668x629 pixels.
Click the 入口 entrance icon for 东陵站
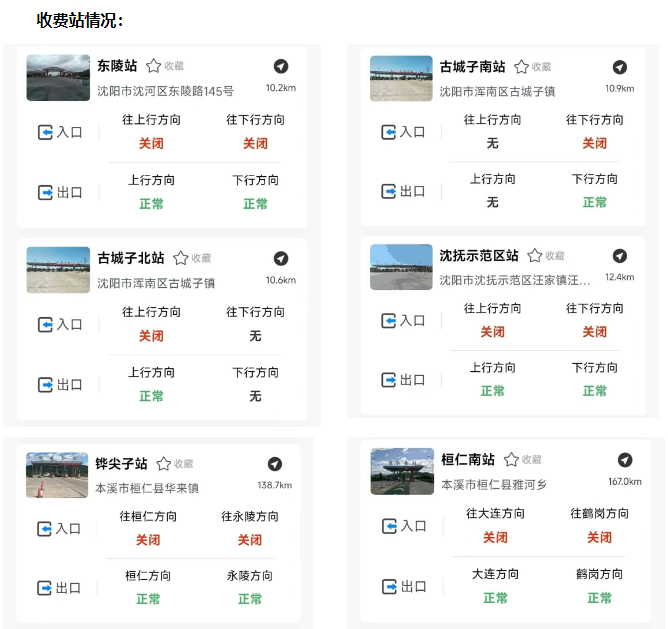45,132
